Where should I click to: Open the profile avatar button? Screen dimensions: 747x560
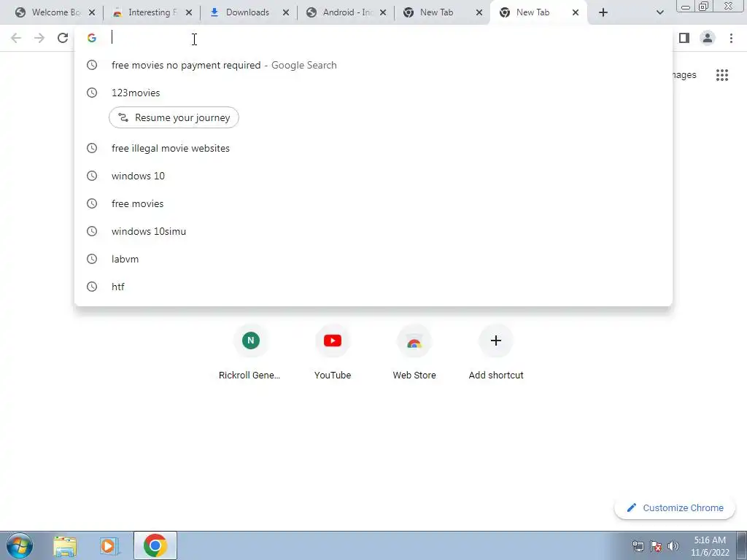click(x=708, y=38)
